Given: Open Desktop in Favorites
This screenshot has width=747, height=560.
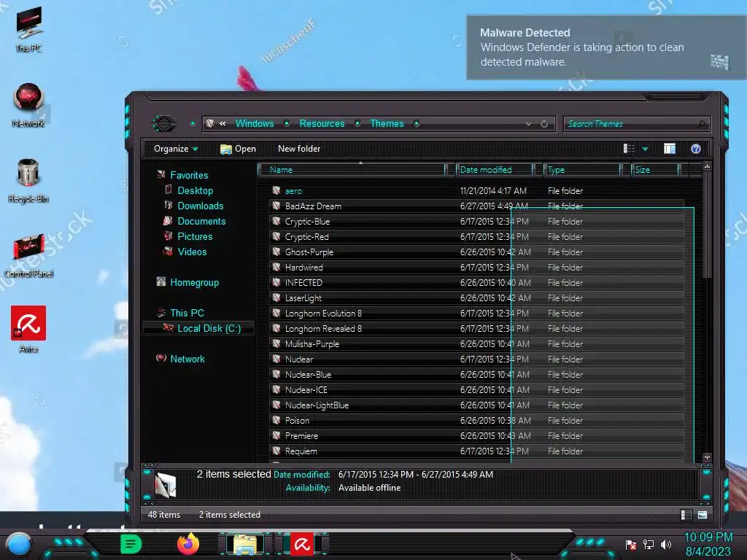Looking at the screenshot, I should coord(196,190).
